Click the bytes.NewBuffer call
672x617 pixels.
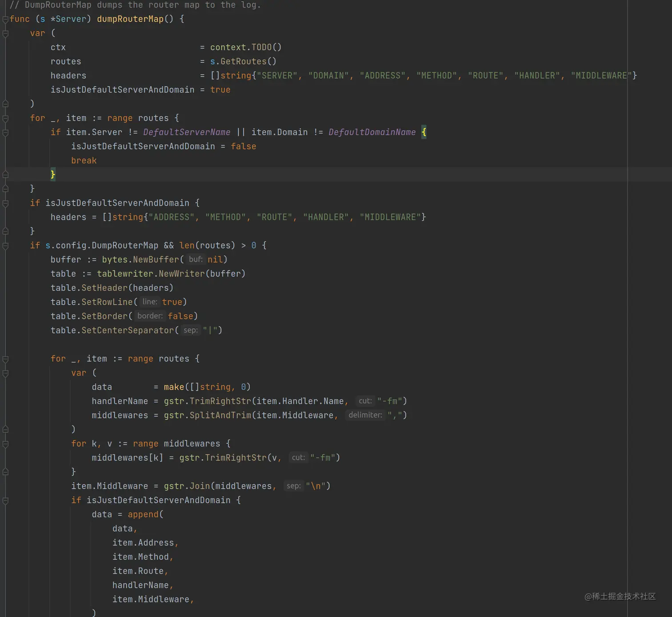coord(140,260)
